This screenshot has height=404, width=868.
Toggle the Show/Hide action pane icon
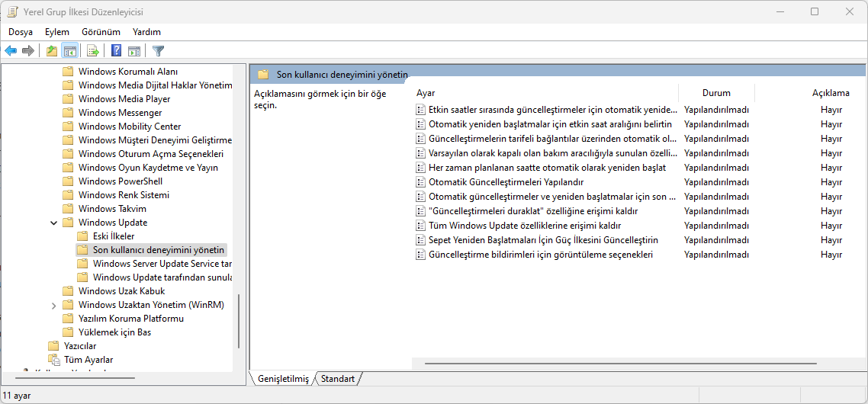click(134, 51)
